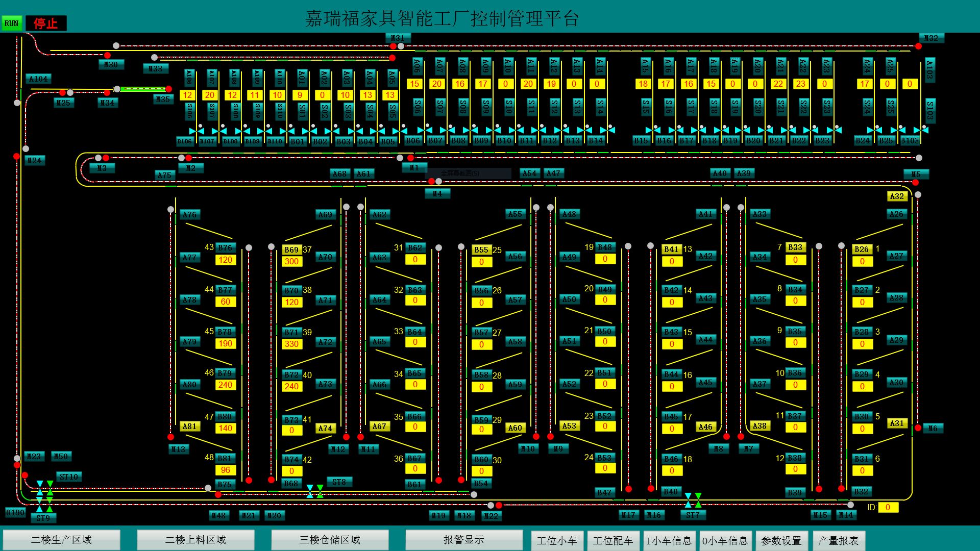The width and height of the screenshot is (980, 551).
Task: Click the ST7 stopper label
Action: [x=693, y=515]
